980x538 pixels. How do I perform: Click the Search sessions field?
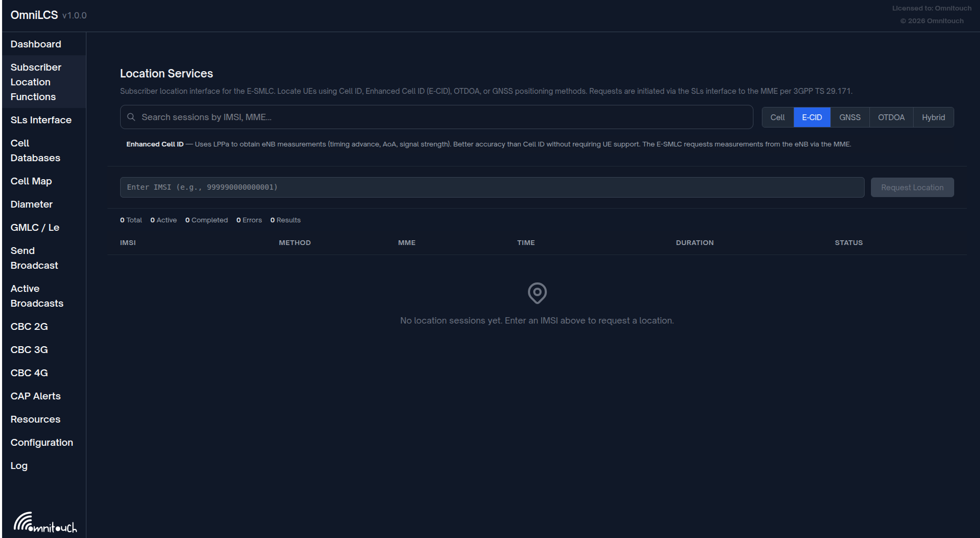(x=443, y=117)
